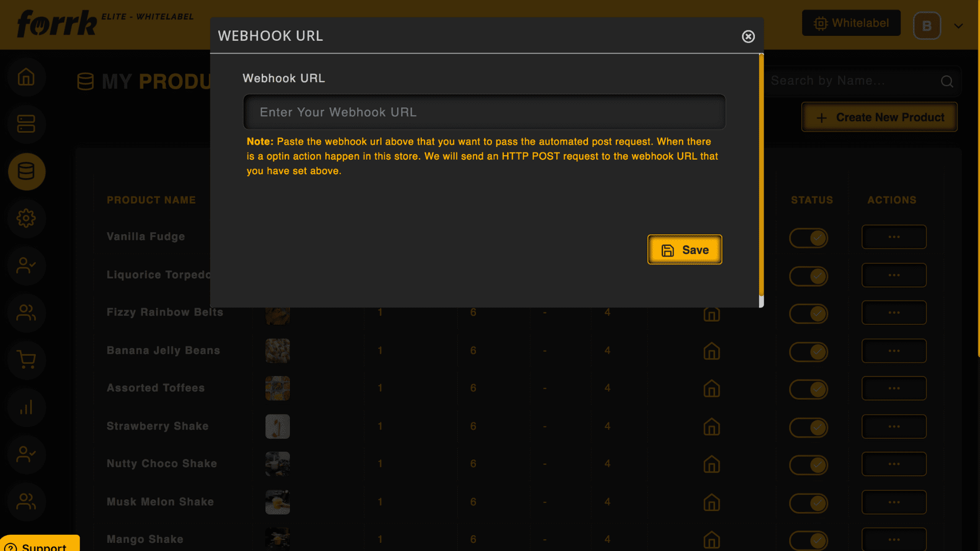This screenshot has height=551, width=980.
Task: Disable status for Strawberry Shake
Action: (808, 427)
